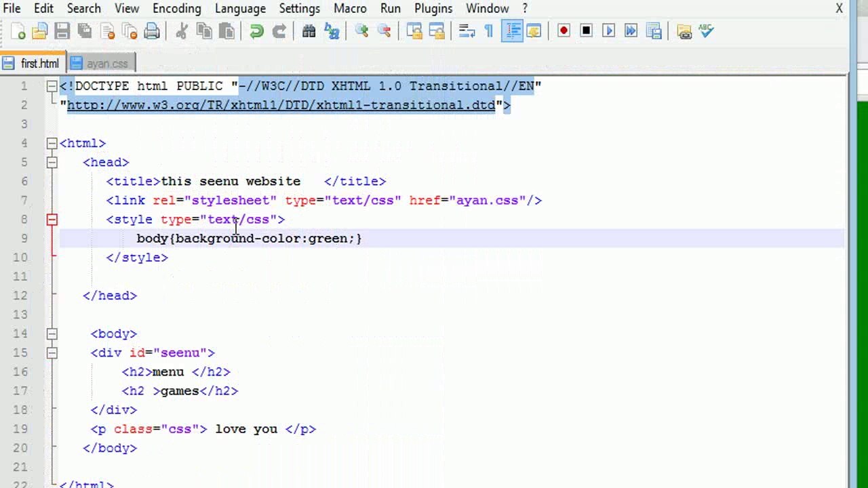The width and height of the screenshot is (868, 488).
Task: Collapse the DOCTYPE block on line 1
Action: coord(52,86)
